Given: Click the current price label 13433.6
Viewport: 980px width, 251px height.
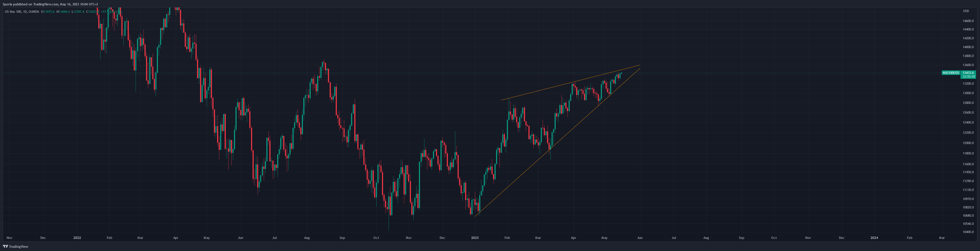Looking at the screenshot, I should [968, 73].
